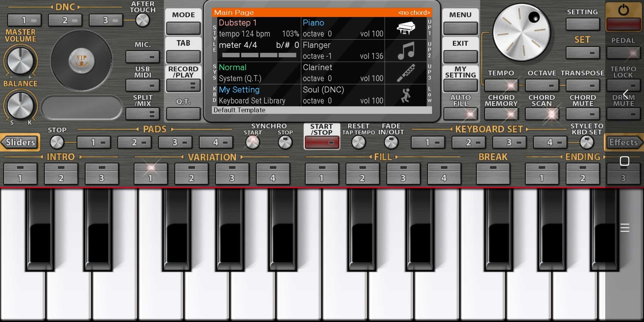The width and height of the screenshot is (644, 322).
Task: Trigger Pad 3 button
Action: point(175,143)
